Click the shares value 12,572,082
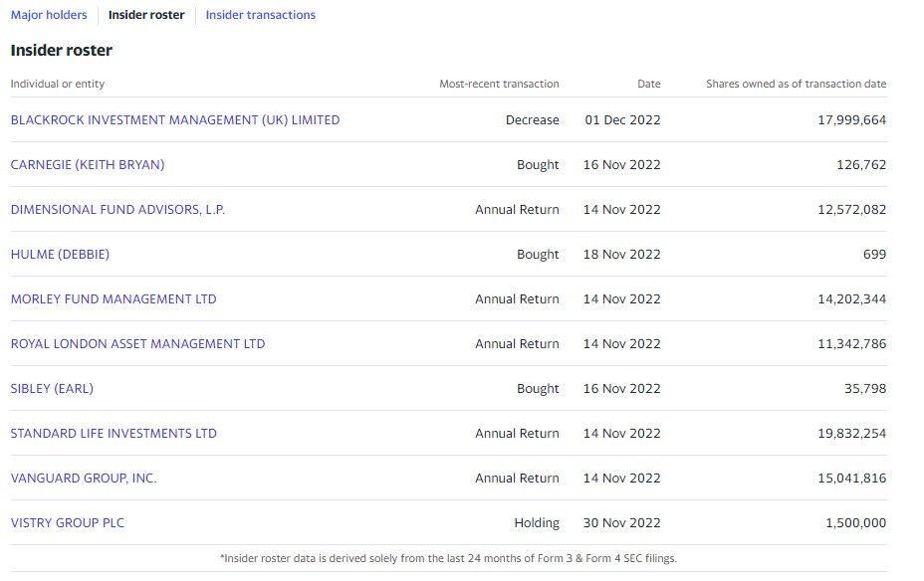 851,210
